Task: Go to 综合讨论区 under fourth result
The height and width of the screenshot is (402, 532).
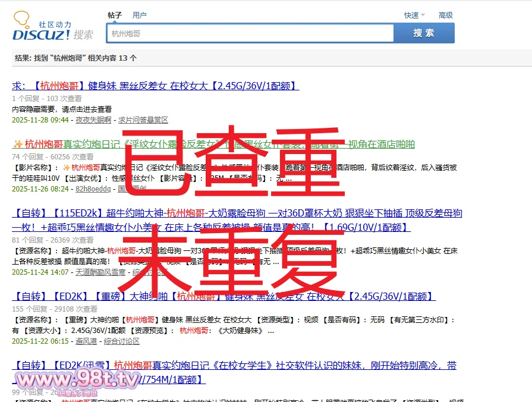Action: pos(122,341)
